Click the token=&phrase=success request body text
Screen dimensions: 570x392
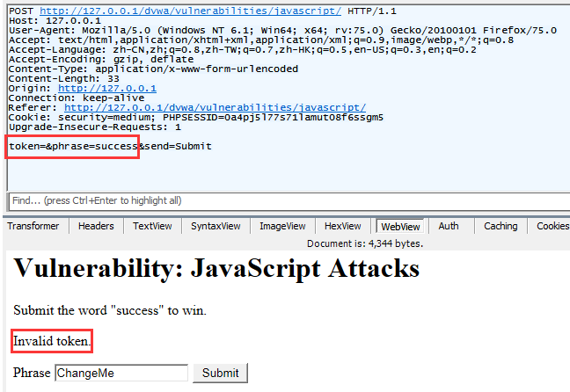click(x=74, y=146)
